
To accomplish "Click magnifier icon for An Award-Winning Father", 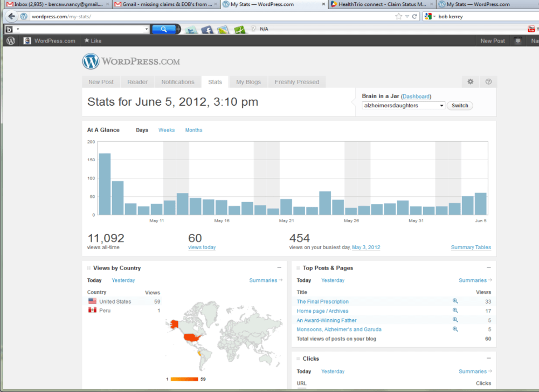I will pyautogui.click(x=455, y=320).
